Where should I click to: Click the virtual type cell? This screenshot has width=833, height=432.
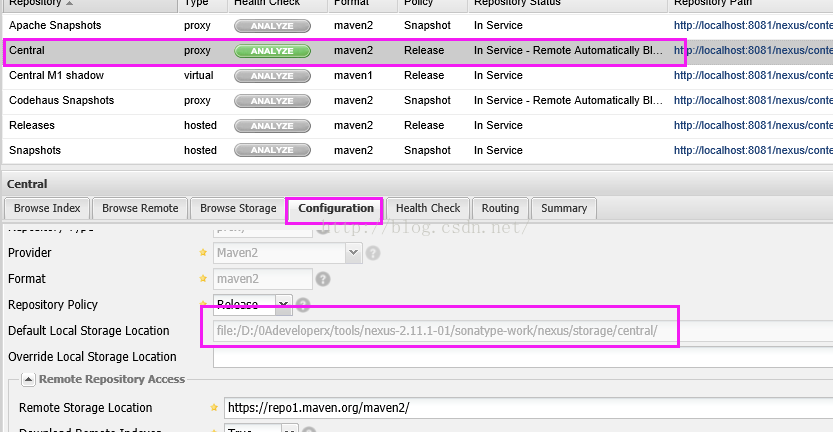point(199,75)
